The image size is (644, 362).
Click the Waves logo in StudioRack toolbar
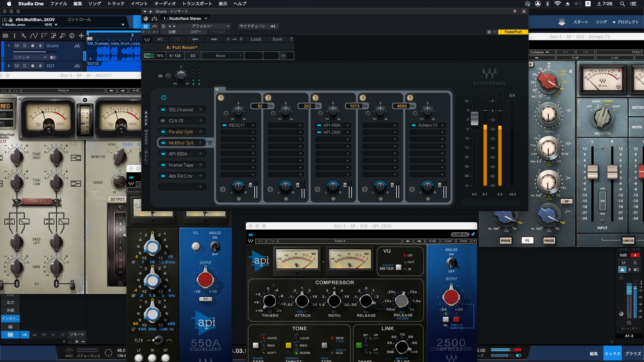(x=147, y=39)
